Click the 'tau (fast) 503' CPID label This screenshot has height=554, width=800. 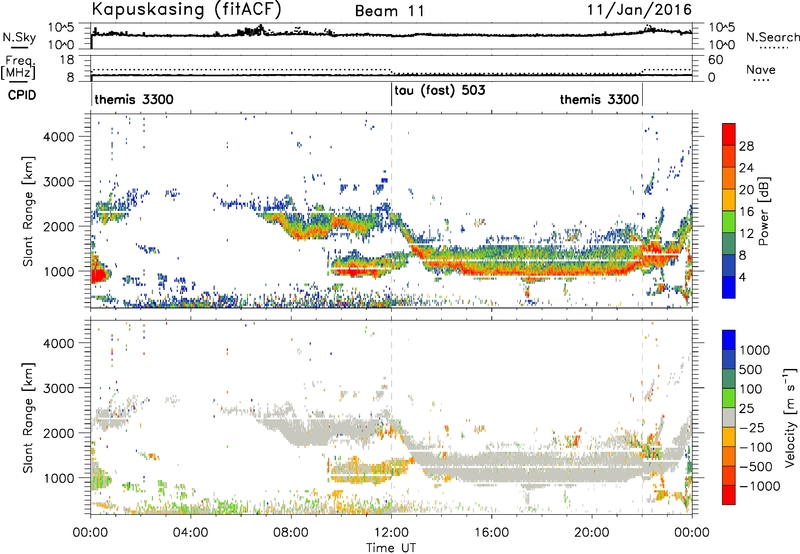pyautogui.click(x=440, y=91)
